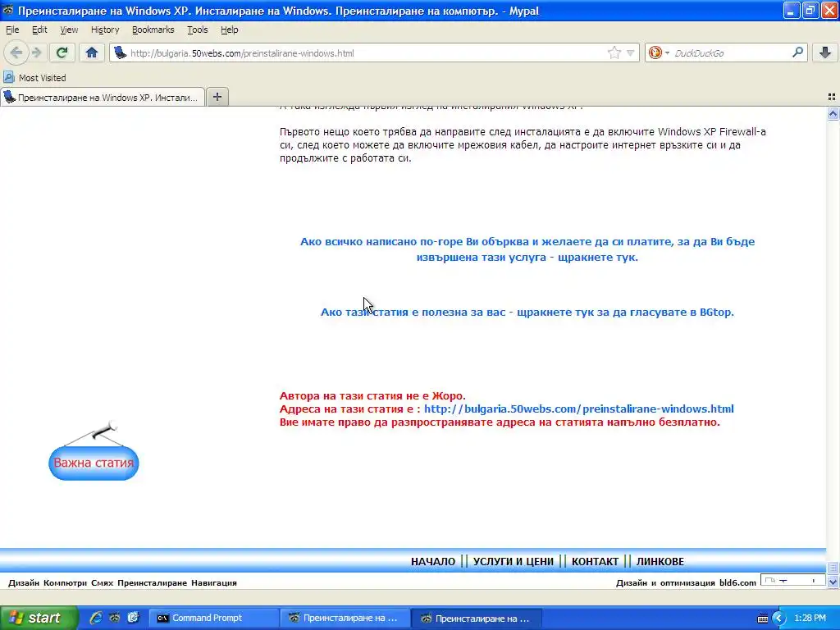Image resolution: width=840 pixels, height=630 pixels.
Task: Open a new tab with the plus button
Action: click(x=217, y=97)
